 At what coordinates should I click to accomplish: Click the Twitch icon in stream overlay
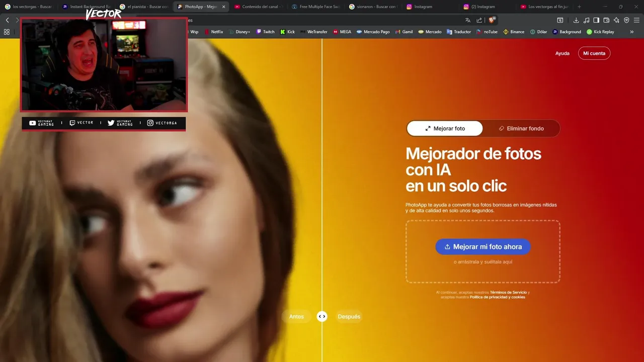coord(72,123)
